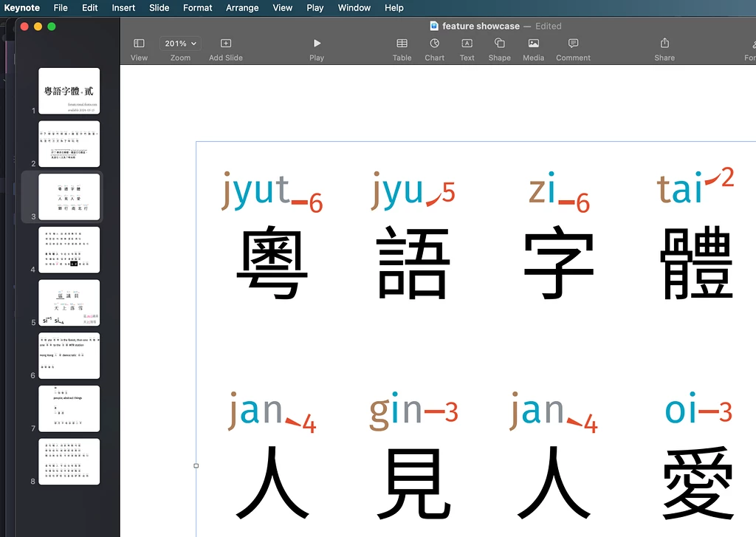The image size is (756, 537).
Task: Select slide 8 in the slide navigator
Action: coord(69,461)
